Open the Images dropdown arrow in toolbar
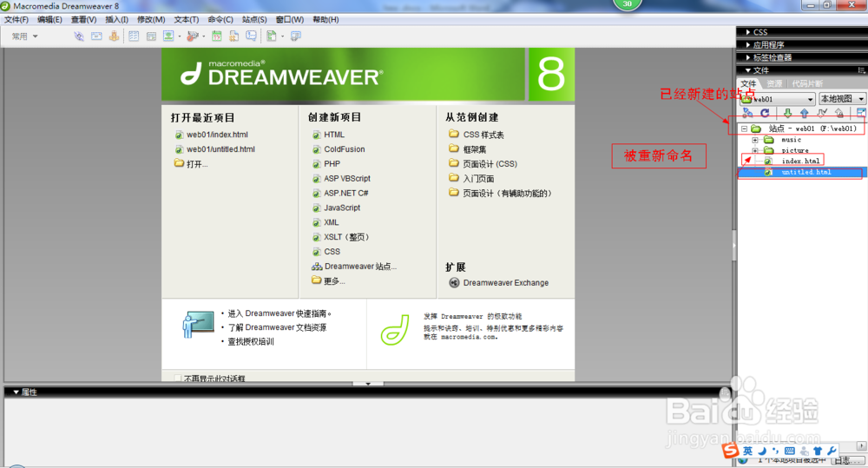868x468 pixels. (179, 36)
